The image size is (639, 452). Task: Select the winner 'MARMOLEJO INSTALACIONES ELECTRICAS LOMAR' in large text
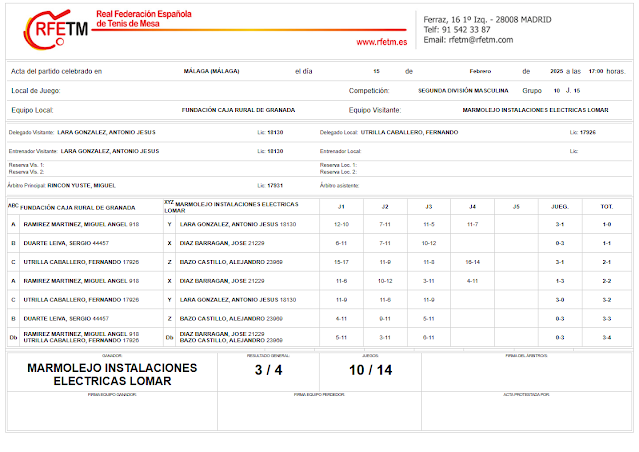coord(112,375)
